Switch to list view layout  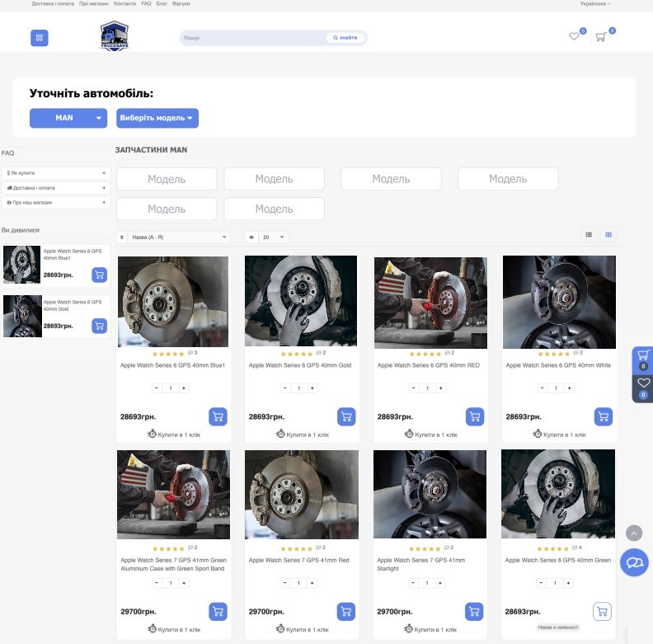[589, 235]
